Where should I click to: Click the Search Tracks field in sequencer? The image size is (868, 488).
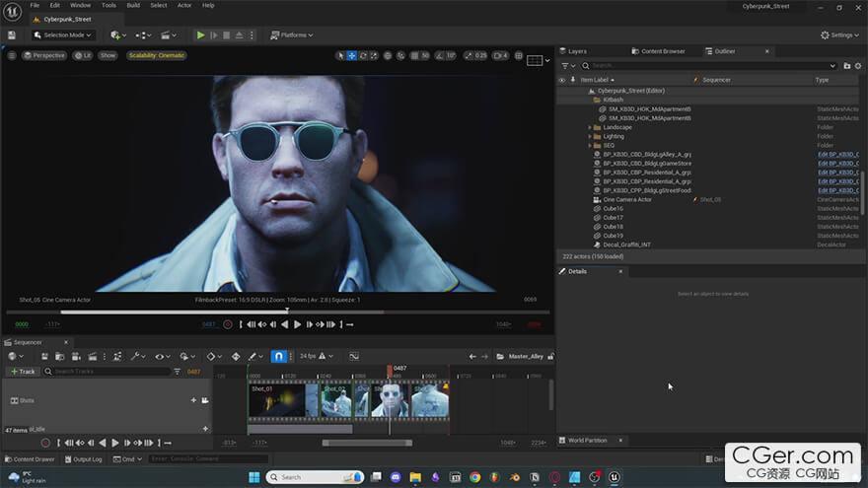click(107, 372)
